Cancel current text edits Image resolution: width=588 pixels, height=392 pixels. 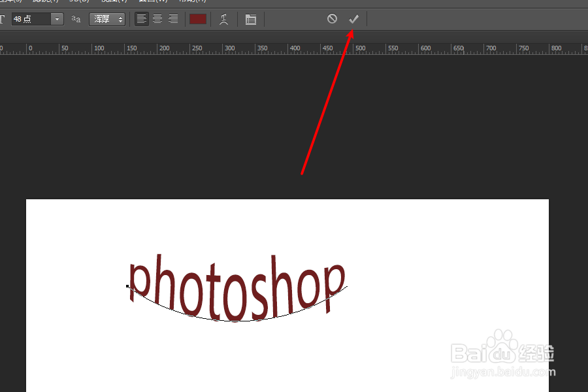332,18
